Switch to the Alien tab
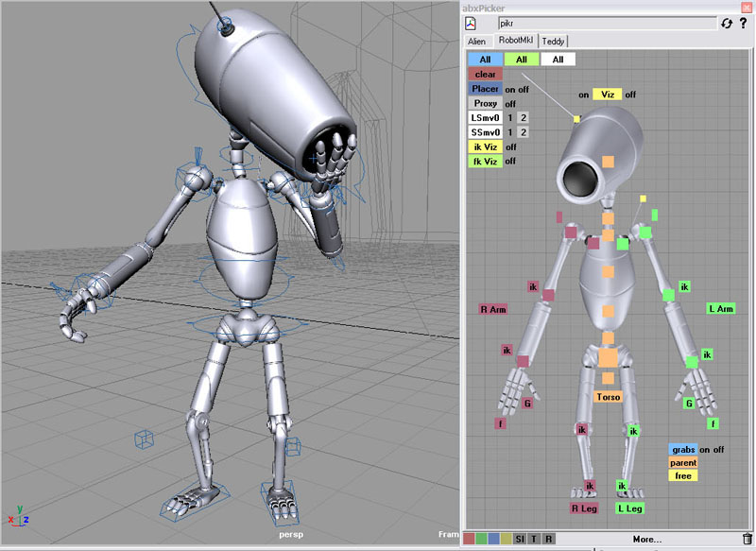Image resolution: width=756 pixels, height=551 pixels. pos(477,42)
